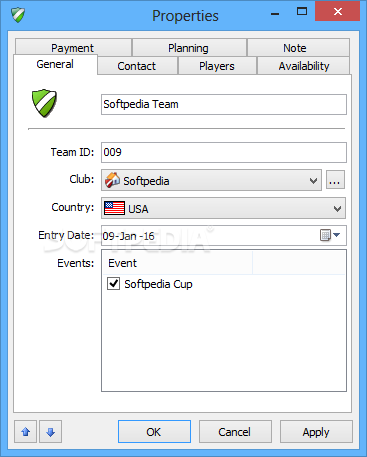The image size is (367, 457).
Task: Go to the Contact tab
Action: [x=137, y=66]
